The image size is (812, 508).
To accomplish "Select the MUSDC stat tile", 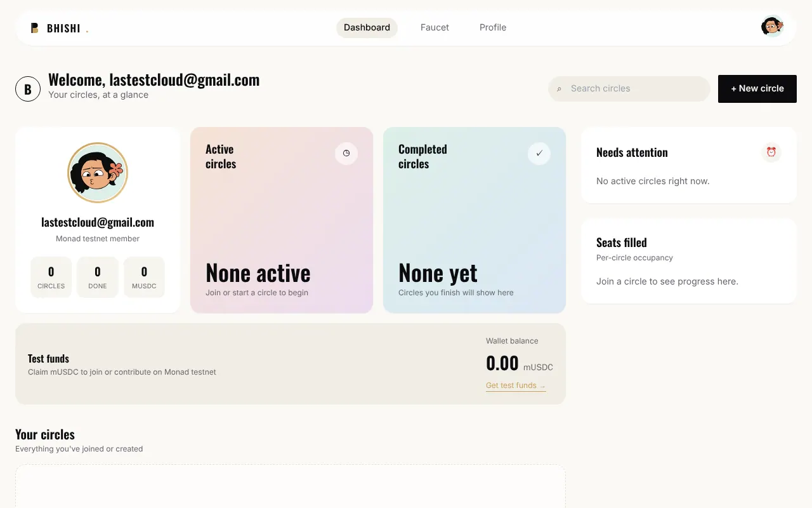I will pyautogui.click(x=144, y=277).
